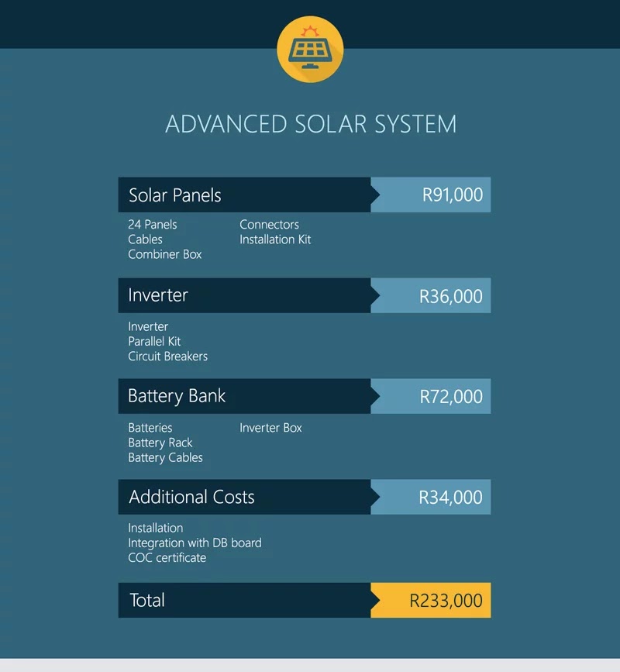
Task: Click the R72,000 price box
Action: click(x=431, y=396)
